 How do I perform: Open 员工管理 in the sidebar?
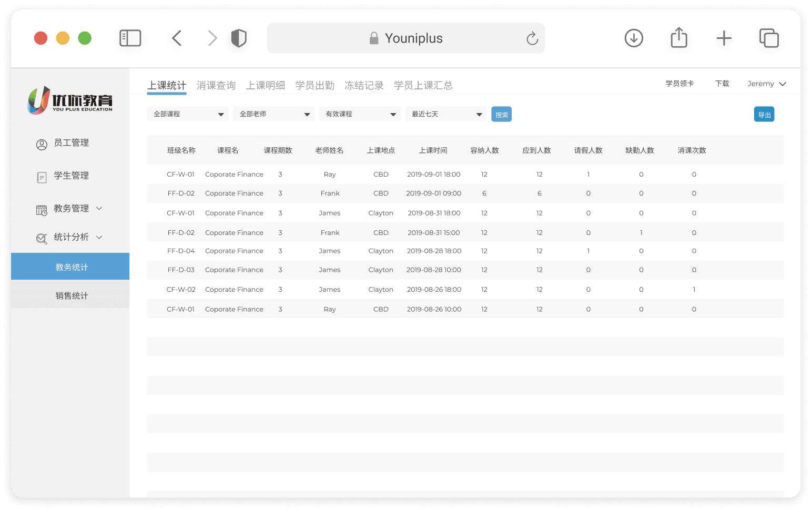click(71, 143)
